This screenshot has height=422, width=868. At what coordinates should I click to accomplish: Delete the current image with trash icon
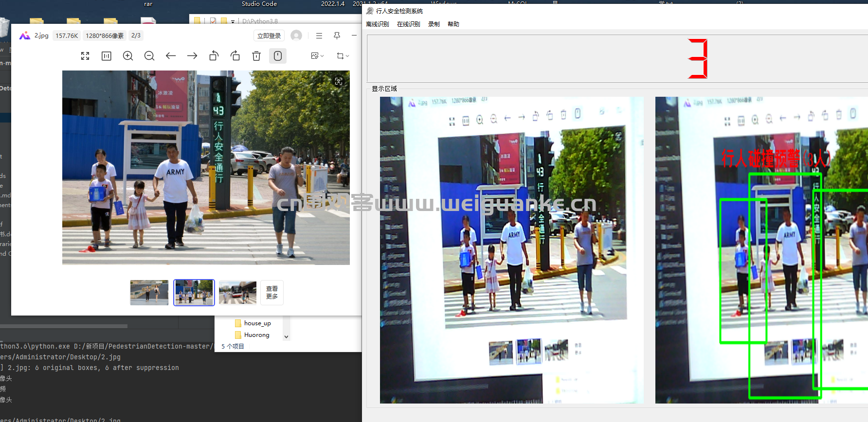click(x=256, y=56)
